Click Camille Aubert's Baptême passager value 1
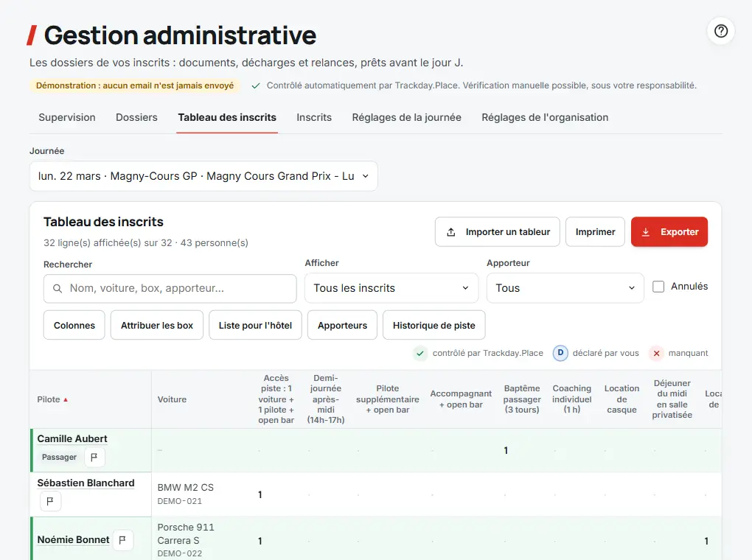752x560 pixels. click(x=506, y=451)
